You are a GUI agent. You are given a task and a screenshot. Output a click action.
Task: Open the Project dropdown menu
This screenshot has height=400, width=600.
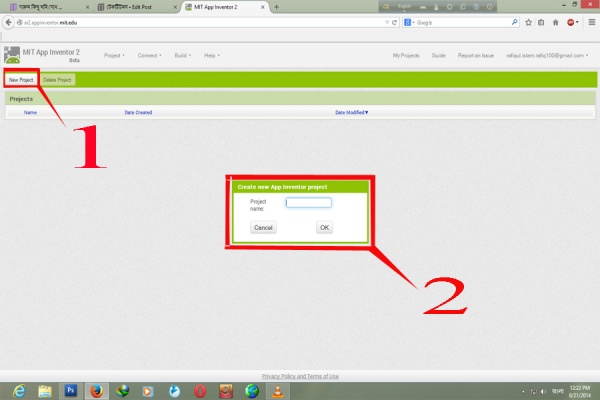tap(114, 56)
